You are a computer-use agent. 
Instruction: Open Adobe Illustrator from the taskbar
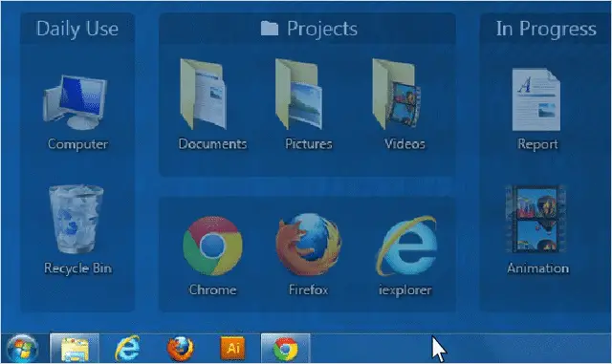(x=233, y=348)
